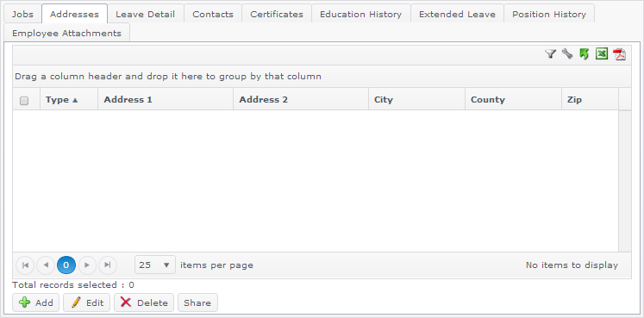Go to next page arrow

click(87, 265)
